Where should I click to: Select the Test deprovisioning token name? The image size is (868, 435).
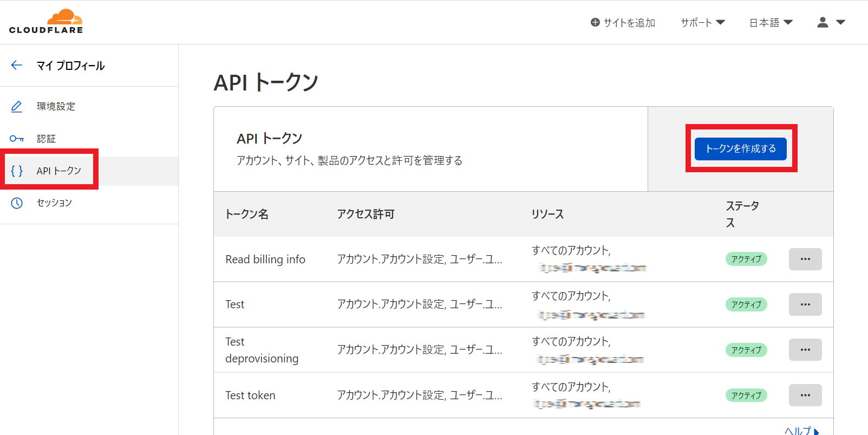(262, 350)
